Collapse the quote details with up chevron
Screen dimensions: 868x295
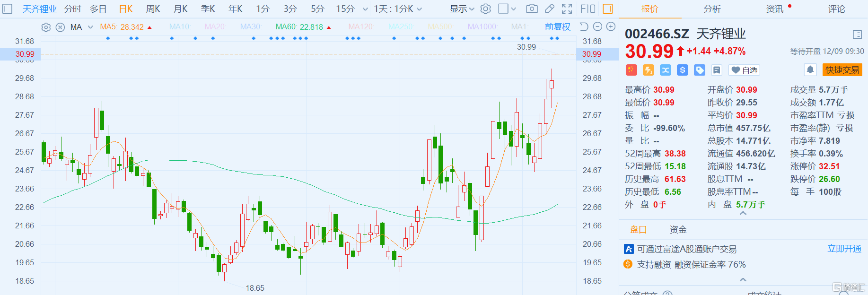(743, 213)
